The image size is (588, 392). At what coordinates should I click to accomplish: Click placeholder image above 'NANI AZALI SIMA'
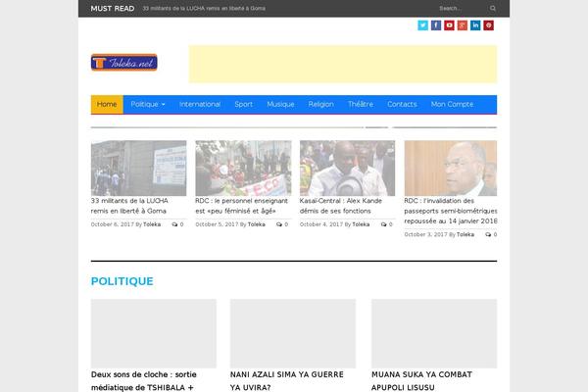[x=293, y=333]
